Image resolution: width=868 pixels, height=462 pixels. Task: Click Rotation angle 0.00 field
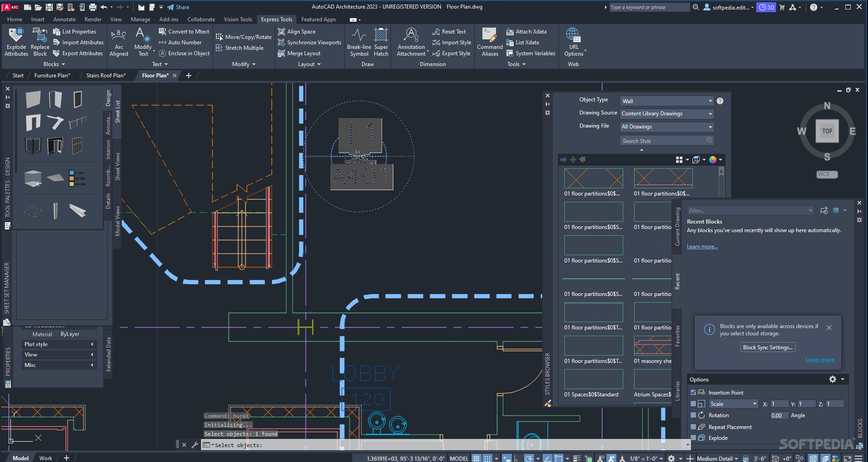click(779, 415)
